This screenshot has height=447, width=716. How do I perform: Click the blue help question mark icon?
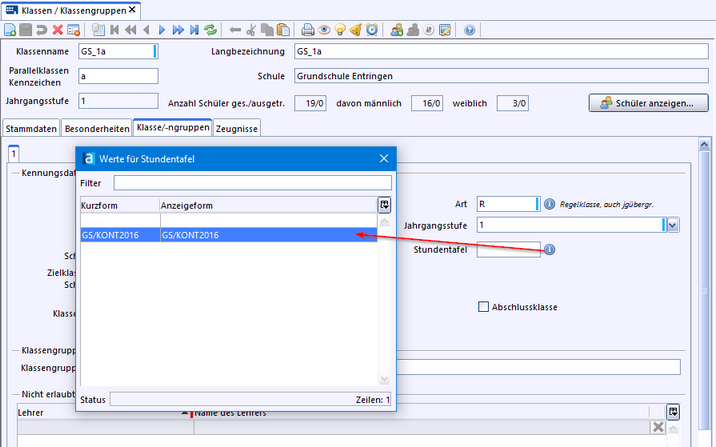pos(470,30)
